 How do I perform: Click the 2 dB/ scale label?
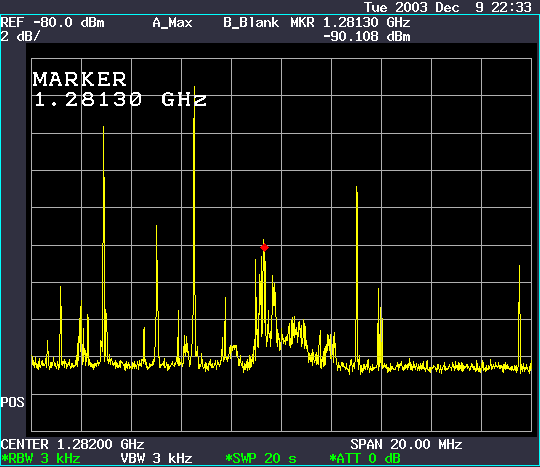20,36
